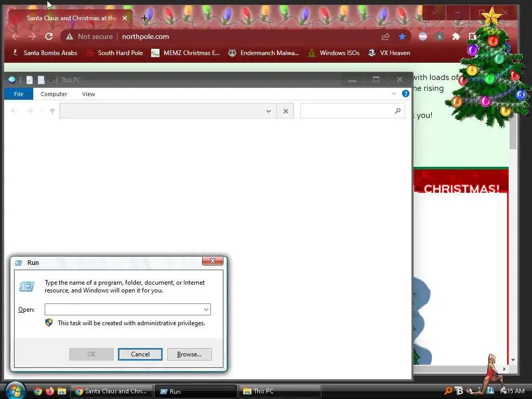Click the Windows Start orb

pyautogui.click(x=15, y=391)
